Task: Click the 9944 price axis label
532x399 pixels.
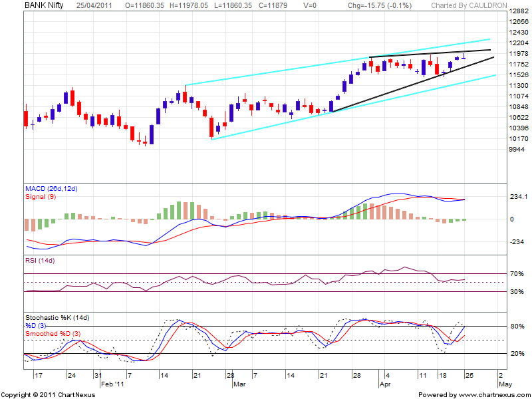Action: click(x=516, y=149)
